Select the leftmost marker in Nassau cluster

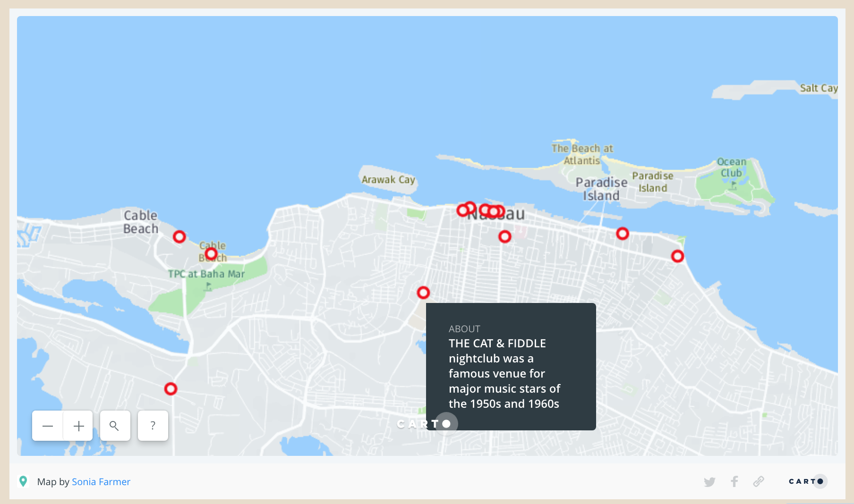pyautogui.click(x=462, y=210)
